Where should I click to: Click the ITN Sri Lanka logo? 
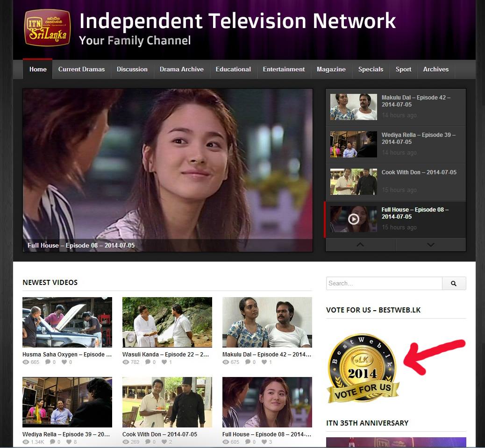tap(47, 28)
